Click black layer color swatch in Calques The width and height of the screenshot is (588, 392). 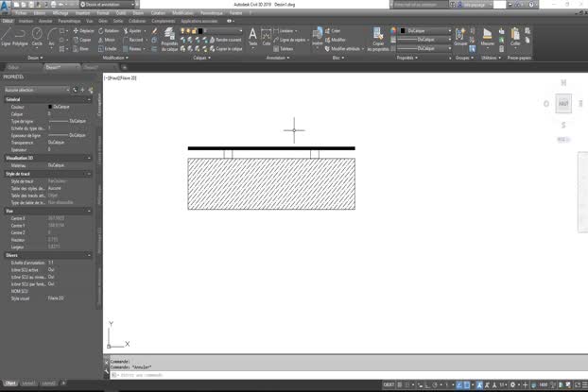(x=200, y=31)
